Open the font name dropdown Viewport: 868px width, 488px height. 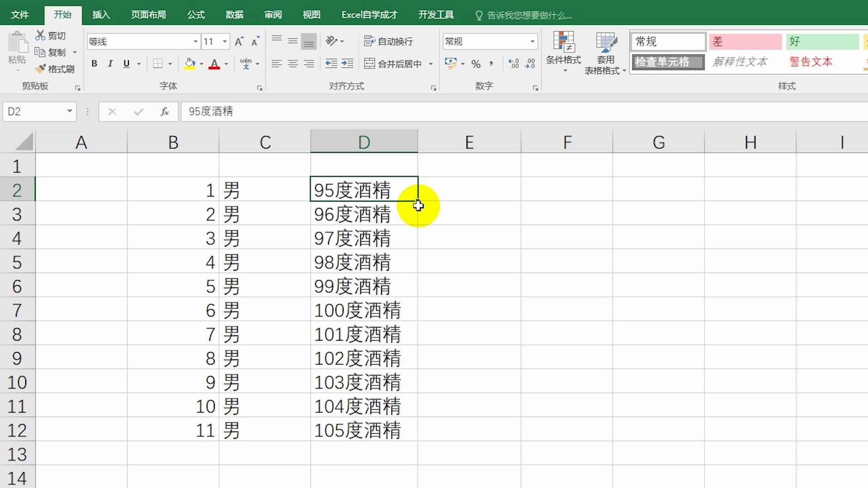point(195,42)
